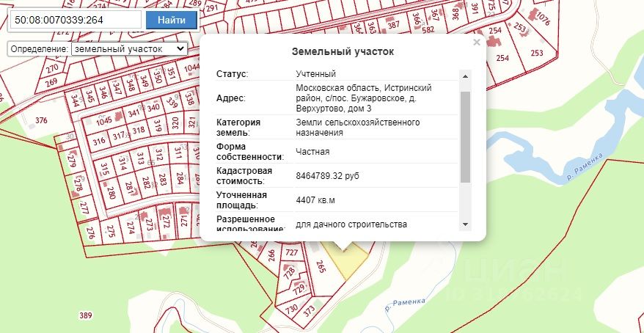
Task: Click the popup scrollbar thumb
Action: [465, 137]
